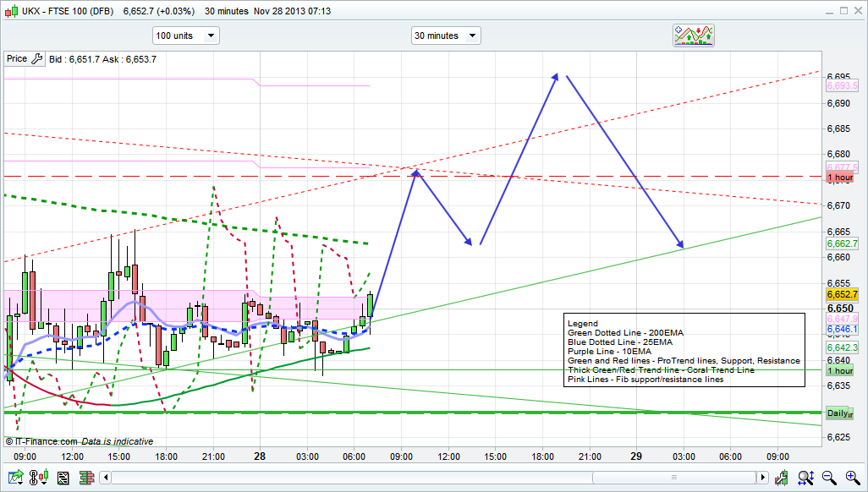Open the 100 units dropdown
The width and height of the screenshot is (868, 492).
pos(185,36)
